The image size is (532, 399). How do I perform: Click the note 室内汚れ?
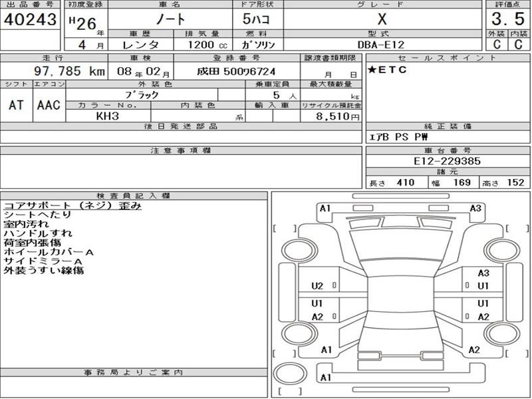point(26,224)
